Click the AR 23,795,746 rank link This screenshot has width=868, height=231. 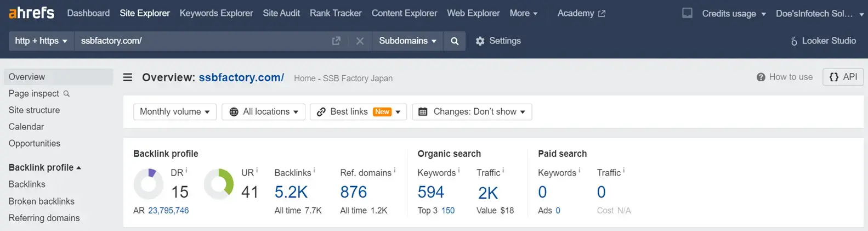[x=168, y=211]
